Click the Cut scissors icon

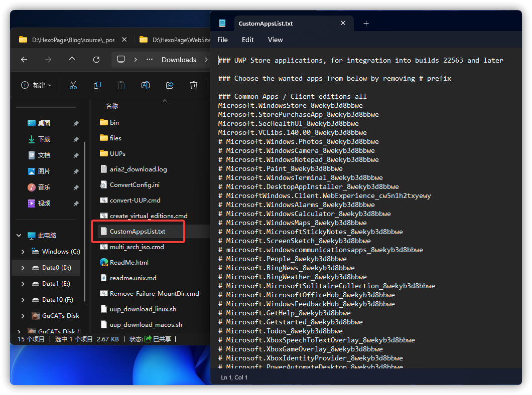pyautogui.click(x=73, y=85)
